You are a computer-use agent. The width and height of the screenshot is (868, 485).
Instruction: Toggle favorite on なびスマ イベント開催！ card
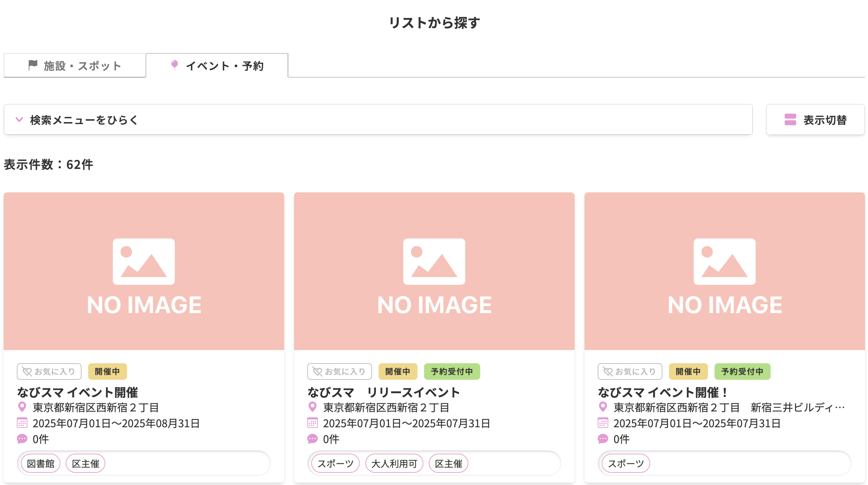coord(629,372)
